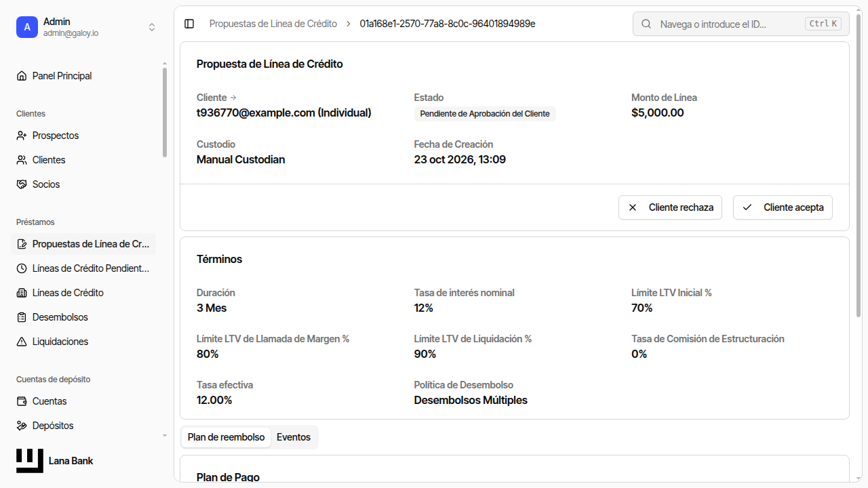Go to Propuestas de Línea de Crédito breadcrumb
The width and height of the screenshot is (868, 488).
tap(273, 24)
